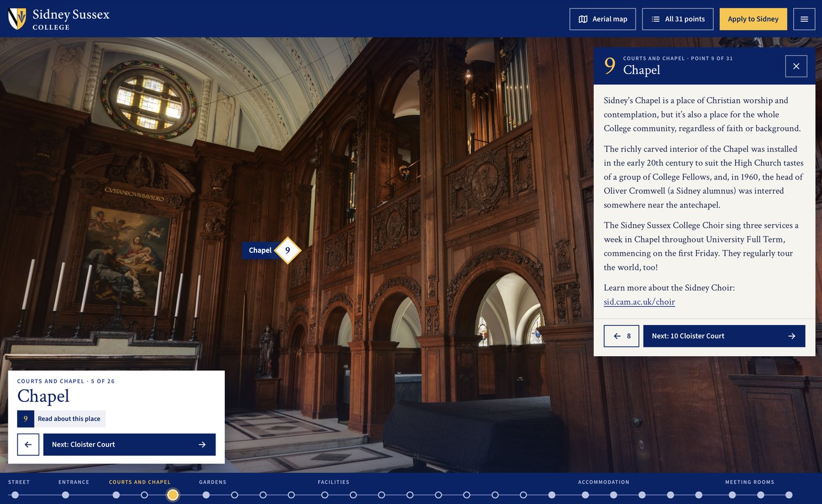This screenshot has height=504, width=822.
Task: Go to Next: 10 Cloister Court
Action: point(724,336)
